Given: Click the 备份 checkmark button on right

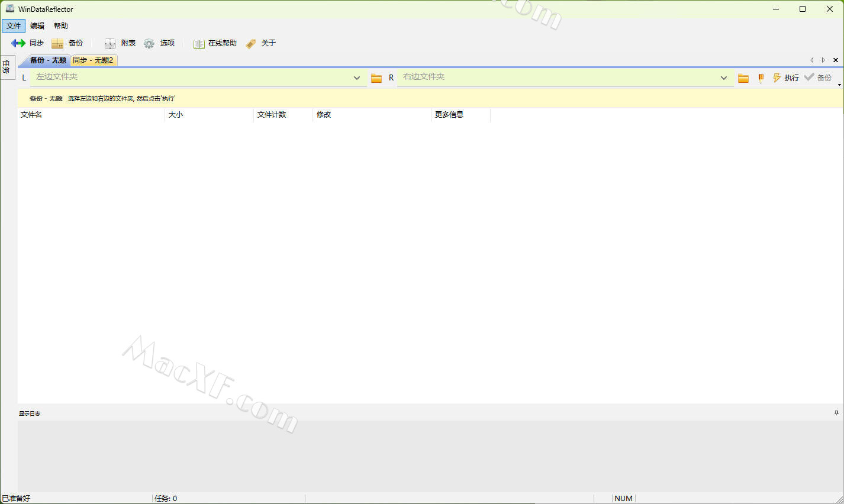Looking at the screenshot, I should click(818, 77).
